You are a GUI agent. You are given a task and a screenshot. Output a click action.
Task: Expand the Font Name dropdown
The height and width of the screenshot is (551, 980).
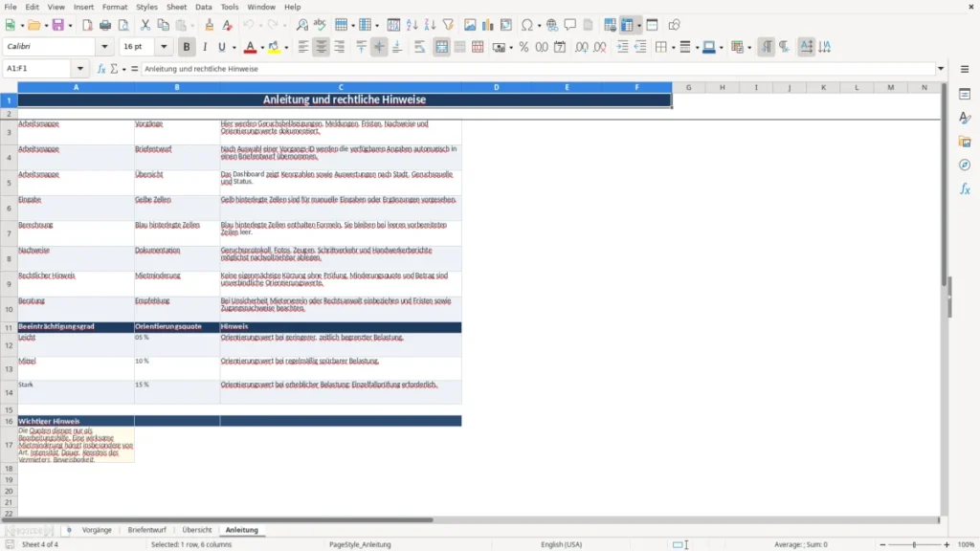tap(104, 46)
